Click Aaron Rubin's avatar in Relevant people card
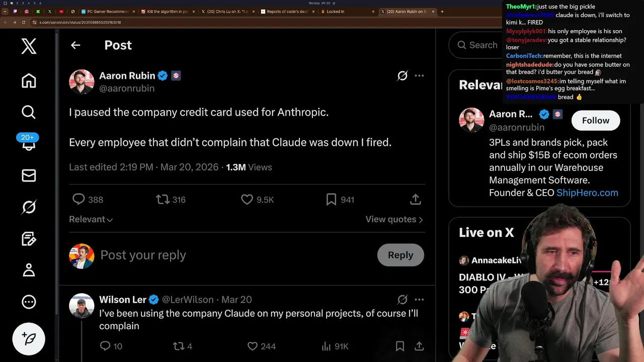Screen dimensions: 644x362 pos(471,120)
